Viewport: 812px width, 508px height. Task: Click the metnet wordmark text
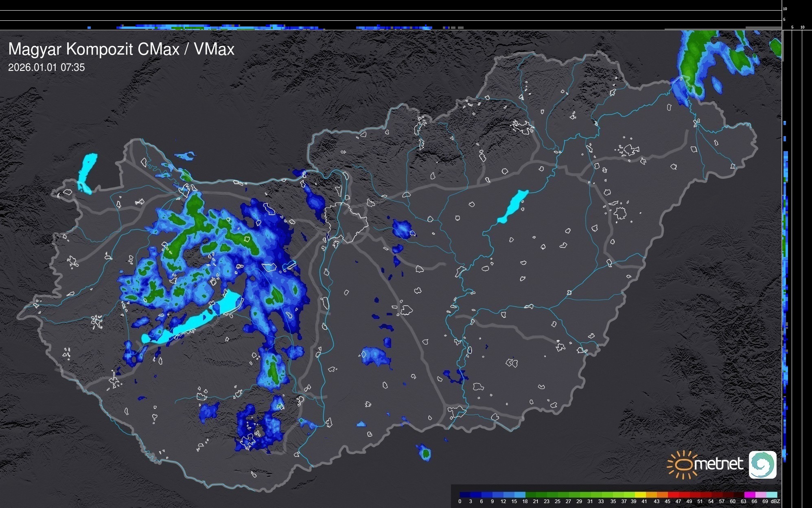(718, 464)
